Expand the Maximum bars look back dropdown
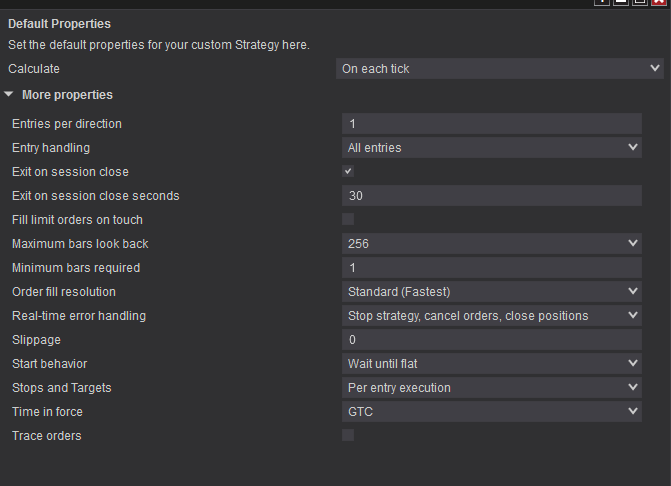Viewport: 671px width, 486px height. pyautogui.click(x=491, y=244)
